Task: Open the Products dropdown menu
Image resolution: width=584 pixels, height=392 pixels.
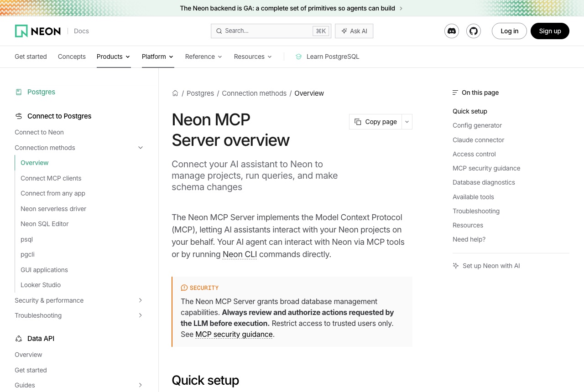Action: pos(114,57)
